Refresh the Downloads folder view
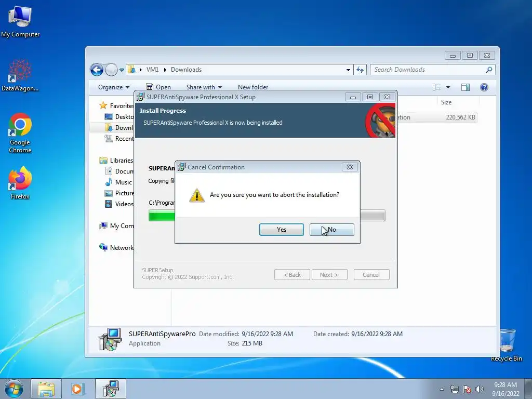This screenshot has height=399, width=532. click(x=360, y=70)
